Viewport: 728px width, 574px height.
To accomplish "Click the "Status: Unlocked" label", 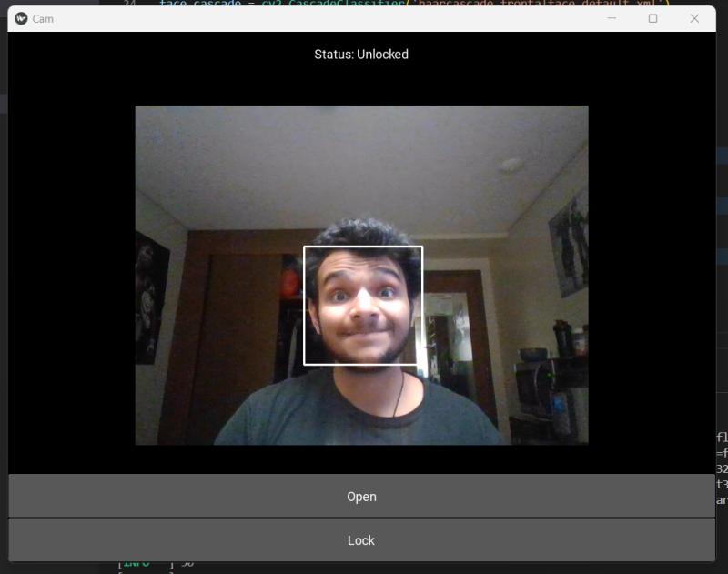I will click(x=361, y=55).
